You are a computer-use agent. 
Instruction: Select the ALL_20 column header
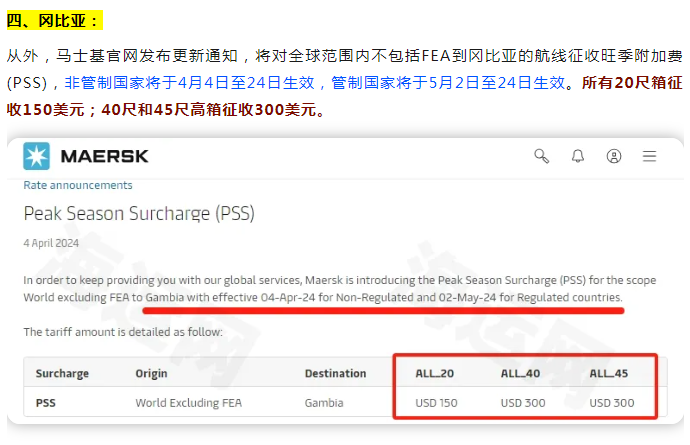point(434,373)
